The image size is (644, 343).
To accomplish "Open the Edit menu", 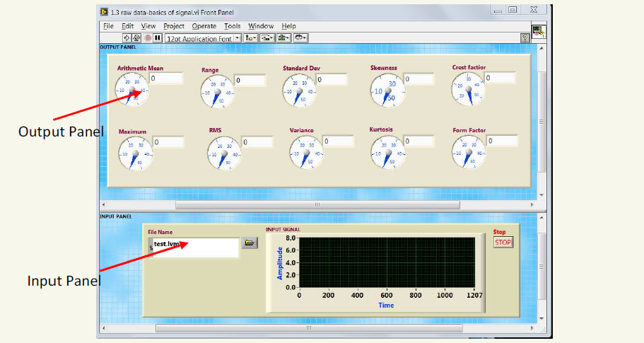I will [127, 26].
